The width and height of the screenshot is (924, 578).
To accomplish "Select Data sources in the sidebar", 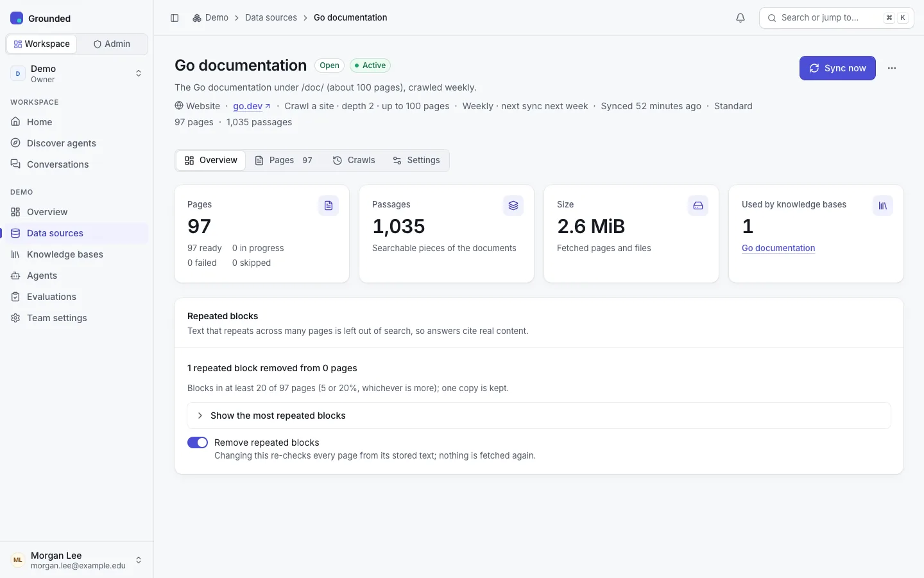I will (77, 233).
